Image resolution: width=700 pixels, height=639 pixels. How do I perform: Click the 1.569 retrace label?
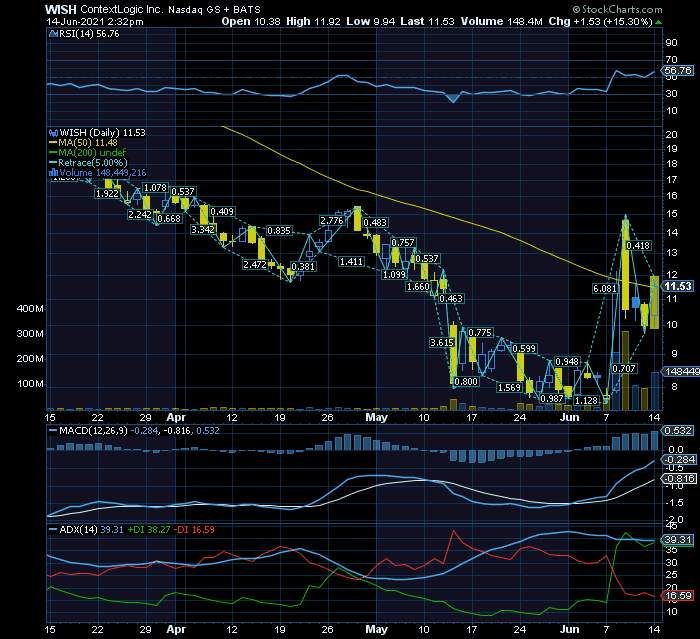[x=509, y=388]
